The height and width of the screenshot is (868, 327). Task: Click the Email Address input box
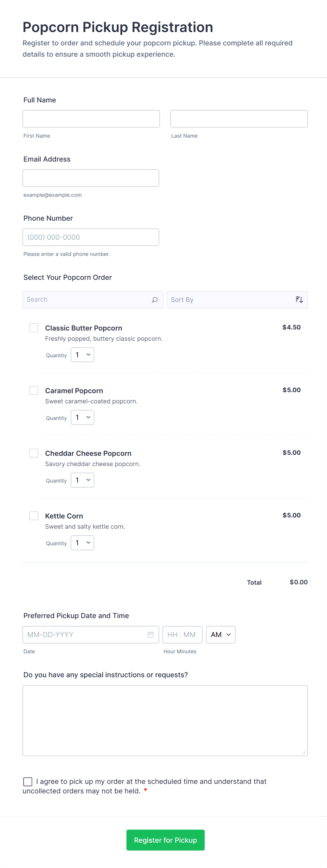point(91,178)
